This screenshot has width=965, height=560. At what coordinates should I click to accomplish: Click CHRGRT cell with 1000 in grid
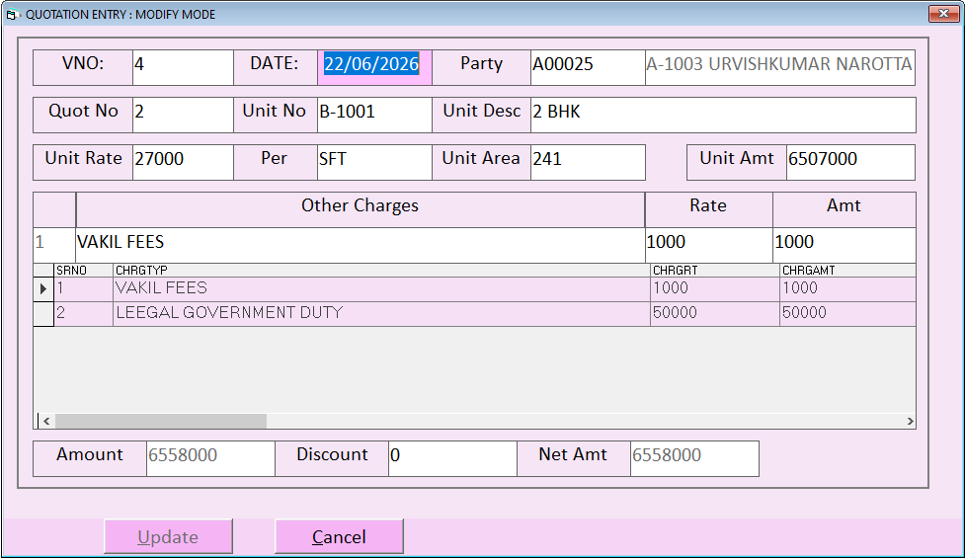(714, 288)
